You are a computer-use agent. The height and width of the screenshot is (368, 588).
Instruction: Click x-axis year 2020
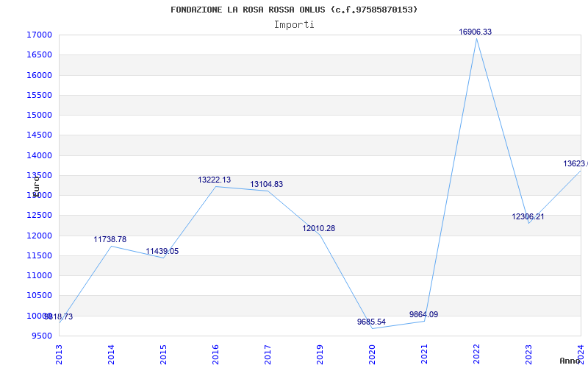pos(372,354)
